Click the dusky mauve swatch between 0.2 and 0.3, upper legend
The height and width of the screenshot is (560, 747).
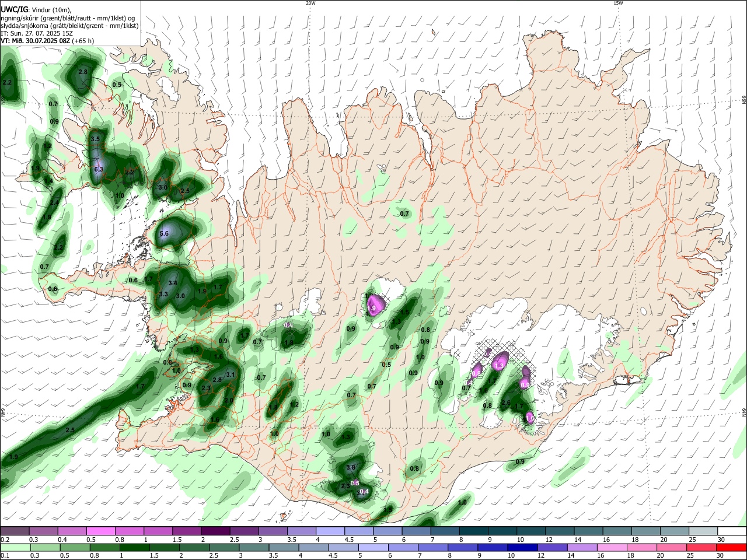coord(15,531)
